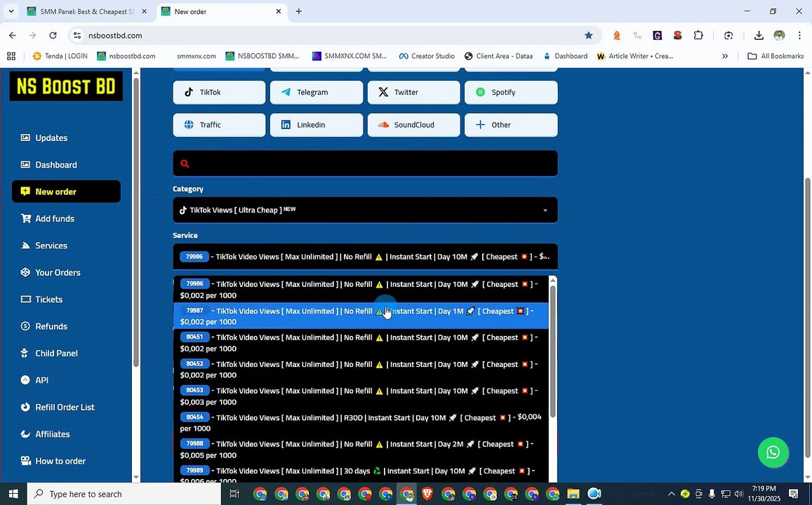This screenshot has width=812, height=505.
Task: Click the Child Panel icon
Action: coord(25,353)
